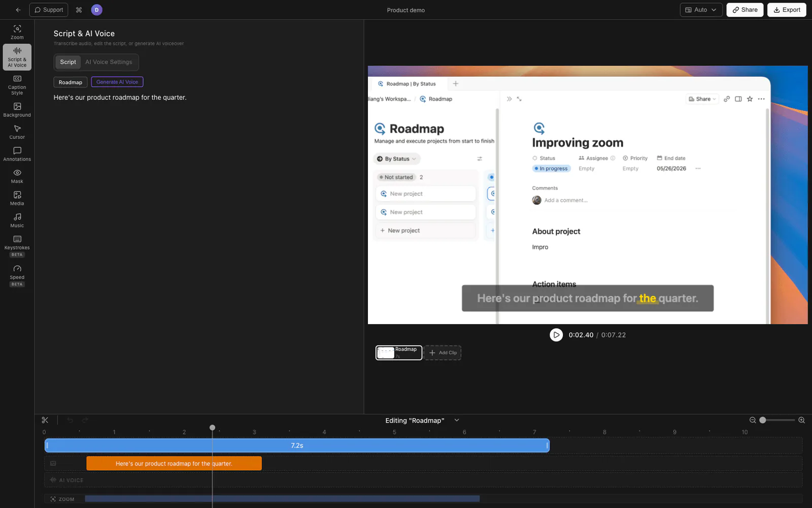This screenshot has height=508, width=812.
Task: Open the user avatar D menu
Action: [x=96, y=10]
